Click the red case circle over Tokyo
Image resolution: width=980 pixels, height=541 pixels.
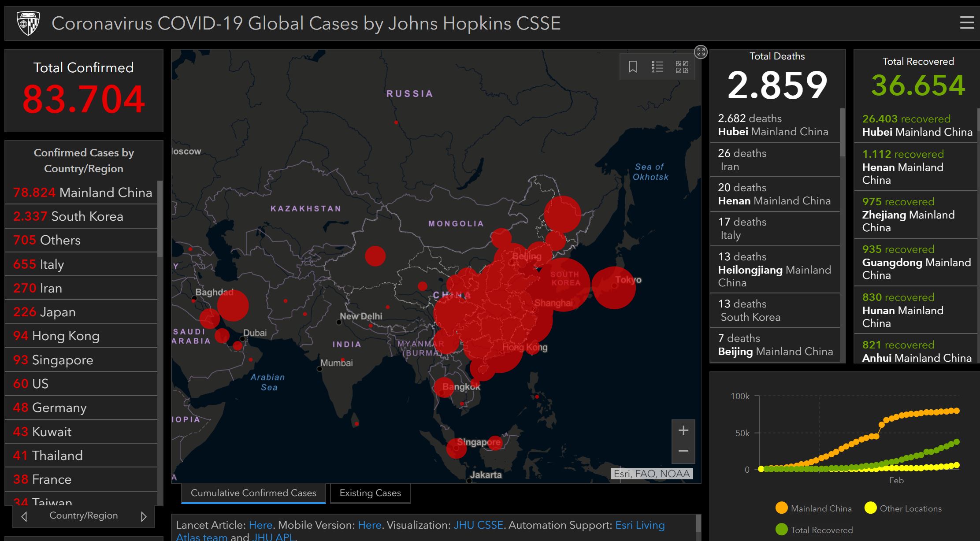click(613, 288)
